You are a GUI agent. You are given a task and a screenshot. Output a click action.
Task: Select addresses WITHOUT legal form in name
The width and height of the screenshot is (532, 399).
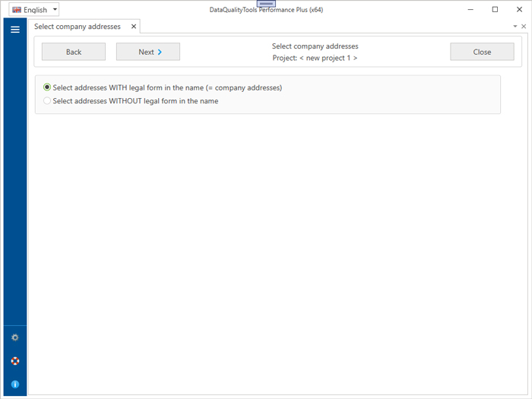click(x=48, y=101)
